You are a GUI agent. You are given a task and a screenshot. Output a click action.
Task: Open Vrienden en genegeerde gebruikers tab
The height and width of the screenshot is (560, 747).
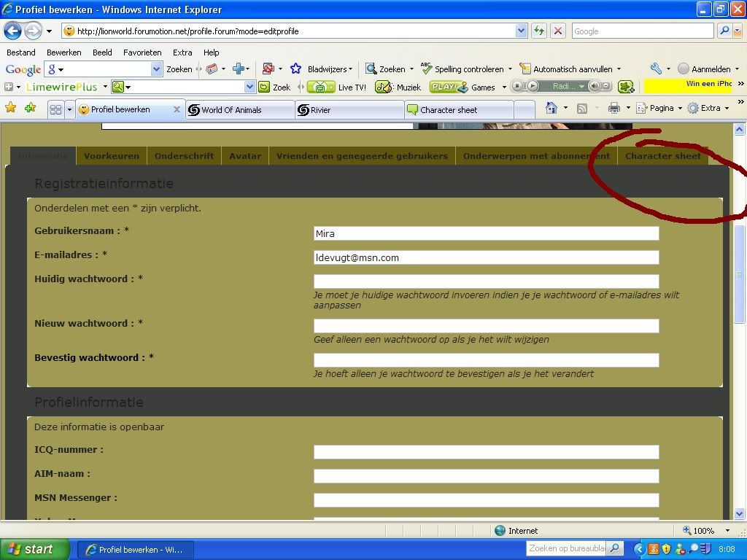(362, 156)
